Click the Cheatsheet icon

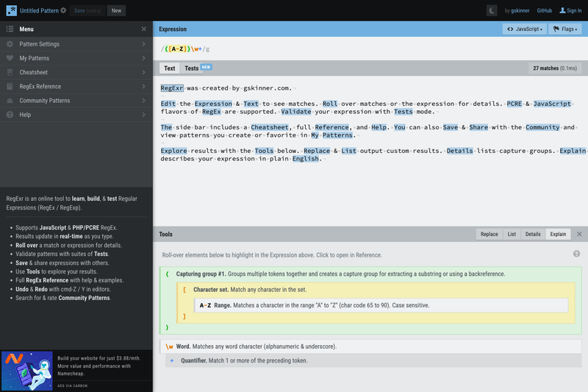(10, 72)
